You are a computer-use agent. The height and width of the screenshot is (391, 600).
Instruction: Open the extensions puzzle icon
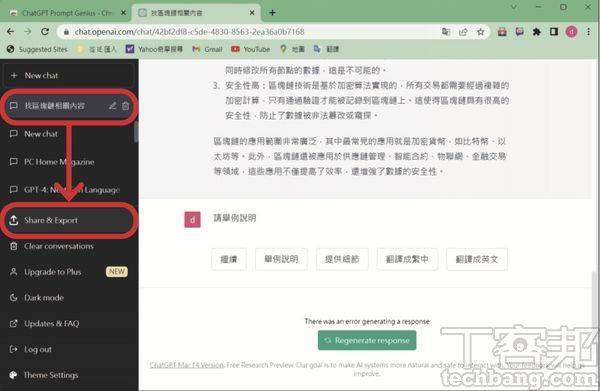pyautogui.click(x=536, y=32)
